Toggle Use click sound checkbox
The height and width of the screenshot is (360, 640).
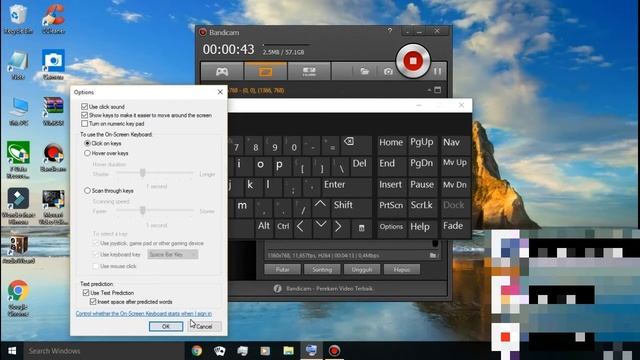[x=84, y=107]
